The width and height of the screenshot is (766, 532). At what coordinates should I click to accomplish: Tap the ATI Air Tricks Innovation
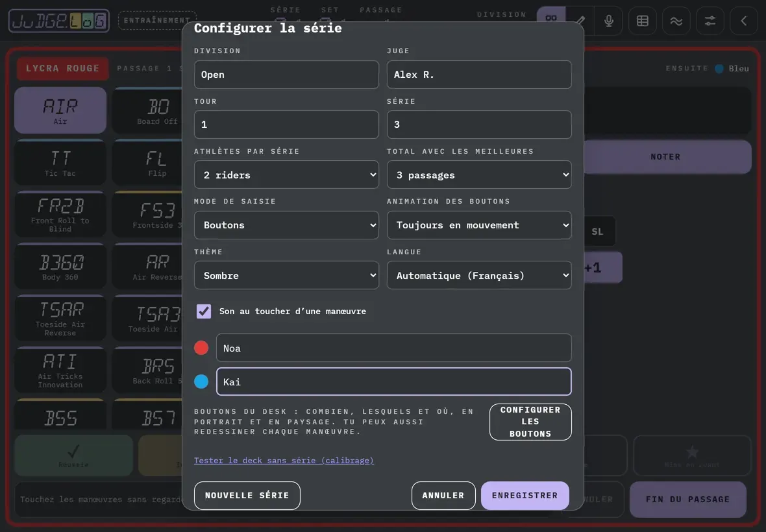tap(60, 370)
